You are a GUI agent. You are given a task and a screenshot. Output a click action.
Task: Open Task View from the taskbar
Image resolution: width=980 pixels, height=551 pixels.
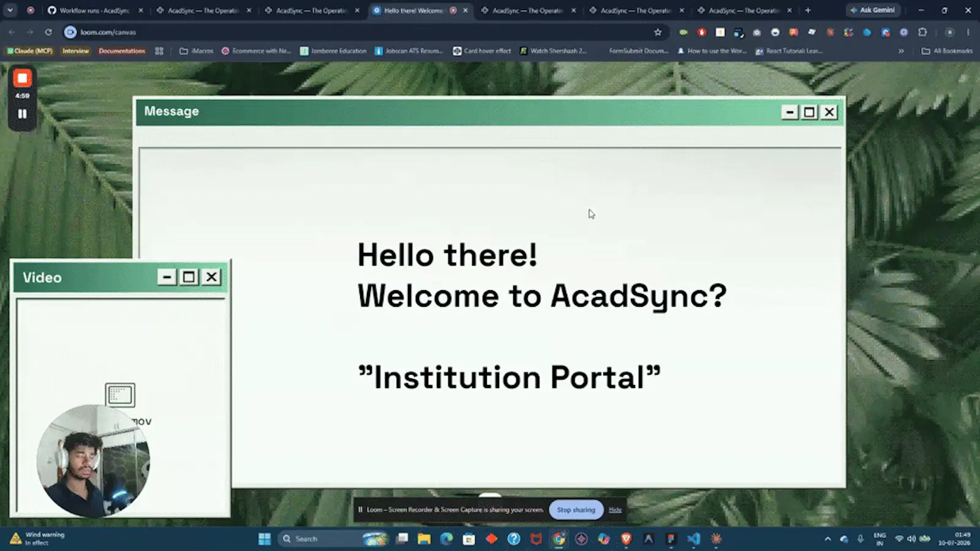tap(402, 539)
